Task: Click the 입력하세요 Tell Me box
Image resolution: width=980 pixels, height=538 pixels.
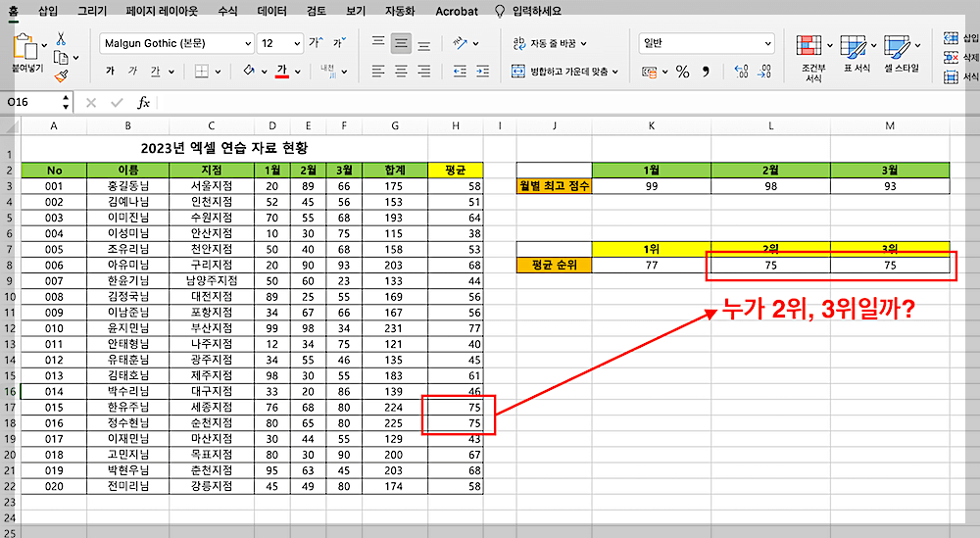Action: click(536, 11)
